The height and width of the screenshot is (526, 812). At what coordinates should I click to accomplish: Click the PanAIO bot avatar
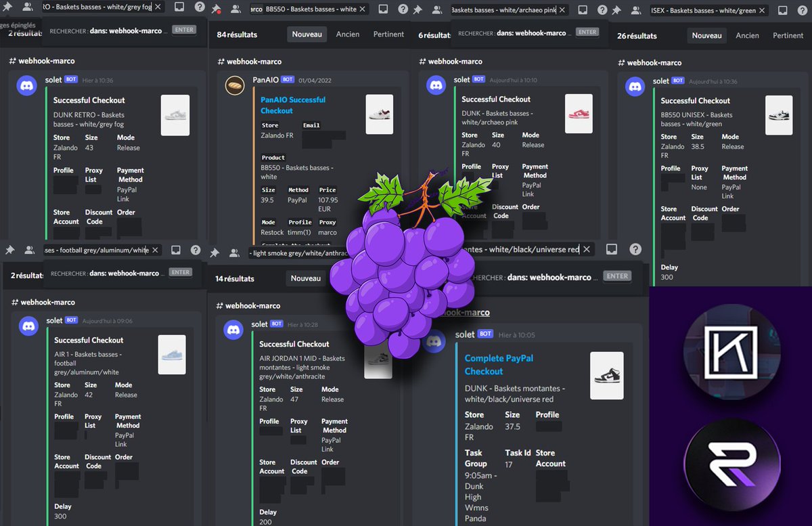(235, 86)
